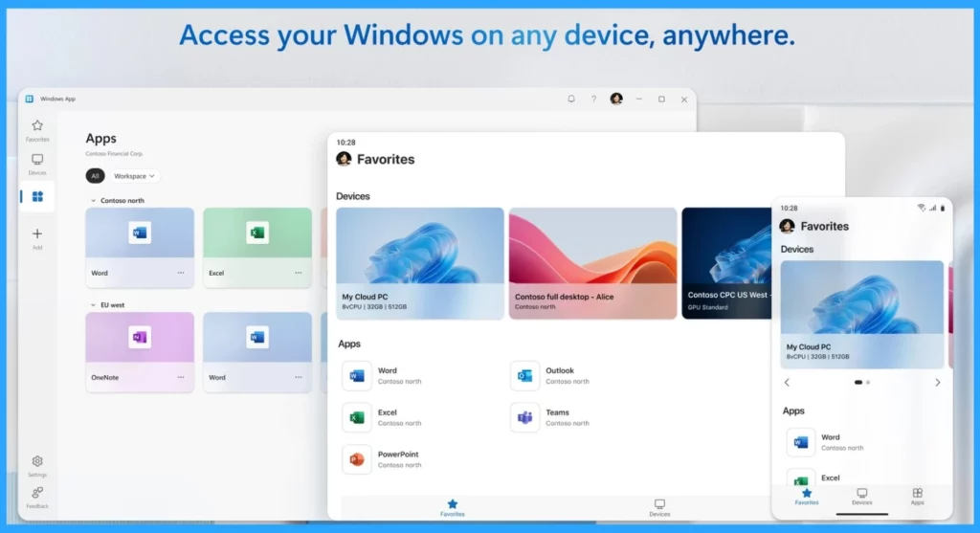Viewport: 980px width, 533px height.
Task: Click Windows App logo in title bar
Action: tap(30, 99)
